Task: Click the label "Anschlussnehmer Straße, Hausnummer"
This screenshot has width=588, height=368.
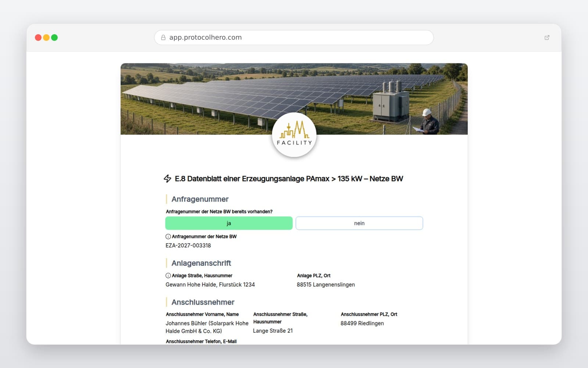Action: [280, 318]
